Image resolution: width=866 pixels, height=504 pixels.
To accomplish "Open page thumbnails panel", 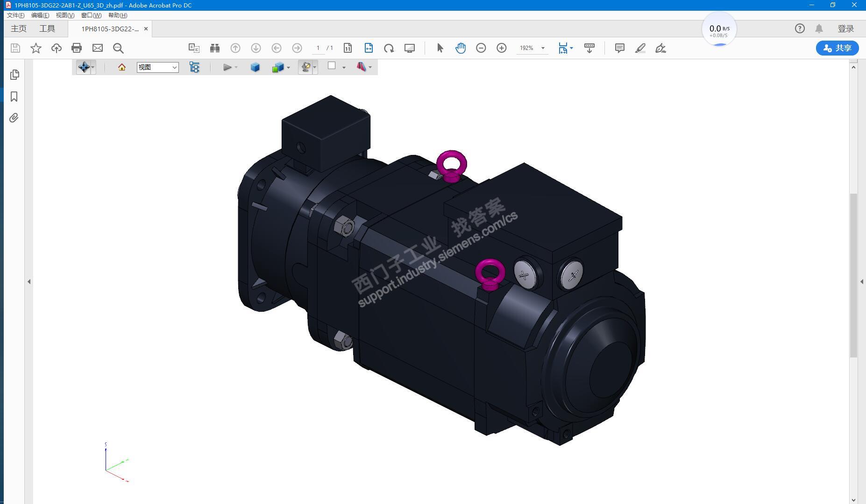I will coord(14,75).
